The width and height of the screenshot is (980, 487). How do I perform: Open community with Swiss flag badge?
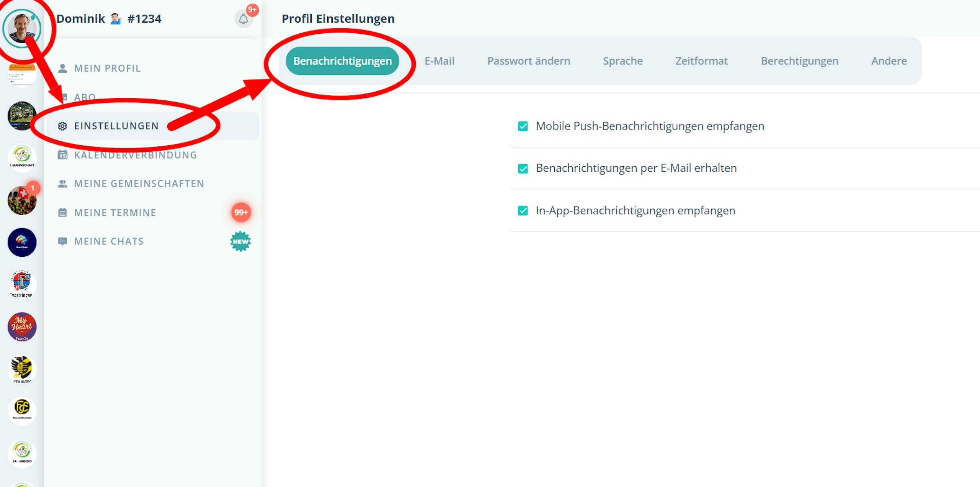[22, 200]
